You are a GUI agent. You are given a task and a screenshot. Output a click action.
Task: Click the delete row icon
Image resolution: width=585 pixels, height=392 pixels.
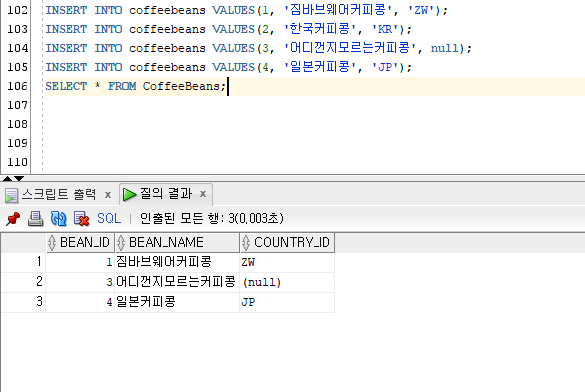tap(81, 219)
